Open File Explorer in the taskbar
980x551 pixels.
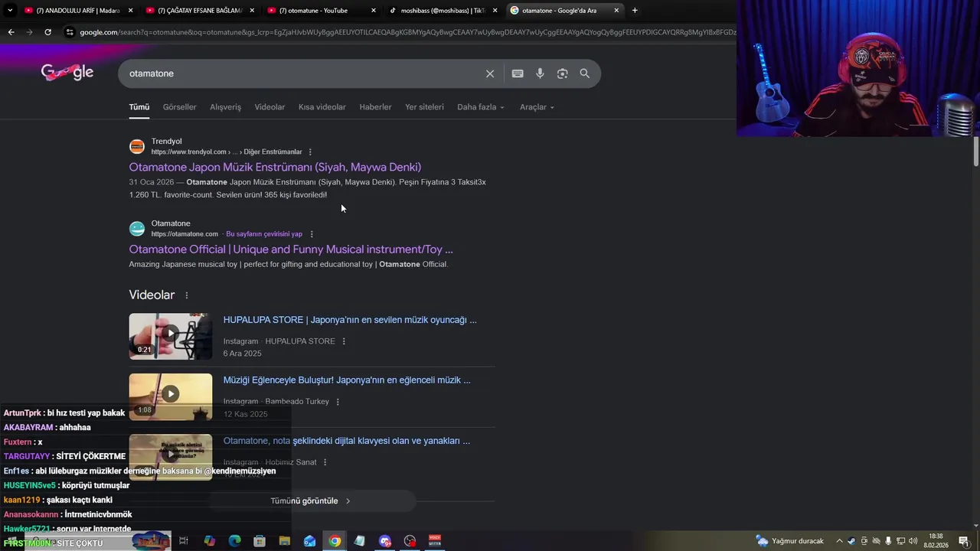[285, 541]
